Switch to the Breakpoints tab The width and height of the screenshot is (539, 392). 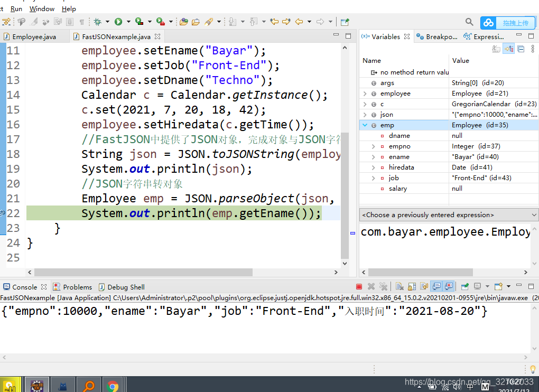pos(436,37)
